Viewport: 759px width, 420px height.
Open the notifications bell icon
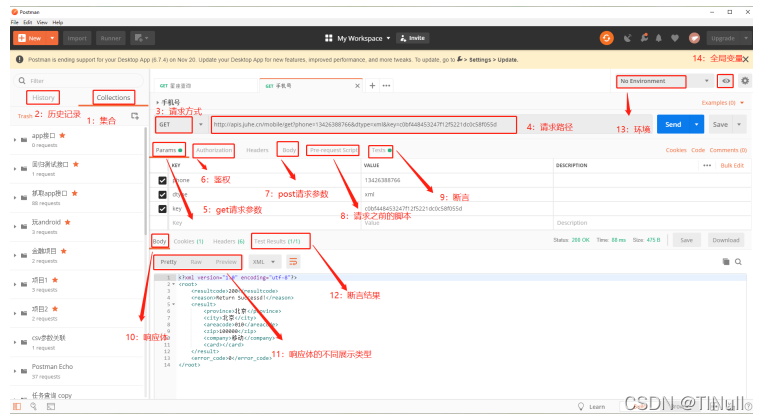click(658, 38)
